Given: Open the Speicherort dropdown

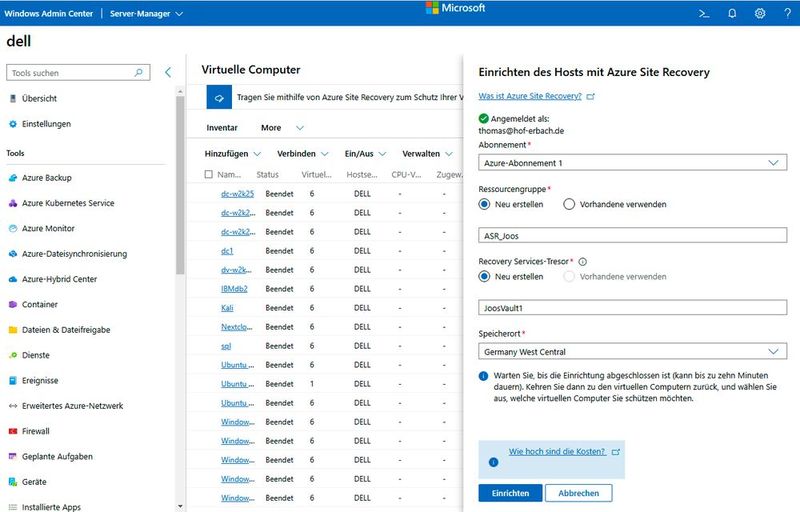Looking at the screenshot, I should click(x=633, y=352).
